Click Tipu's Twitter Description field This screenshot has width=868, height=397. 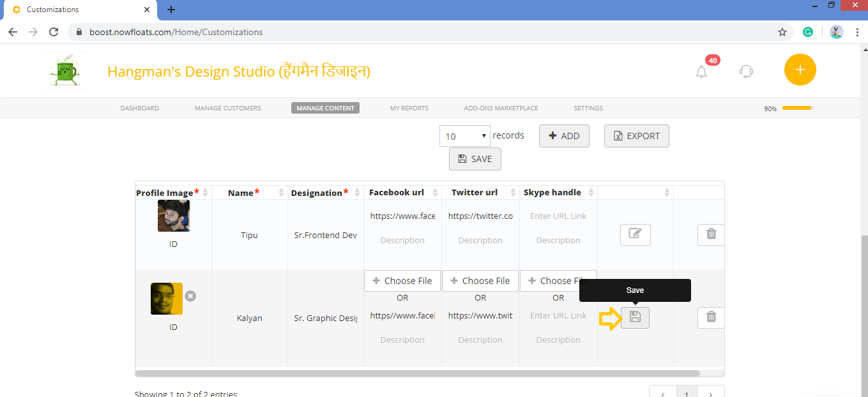(x=480, y=240)
